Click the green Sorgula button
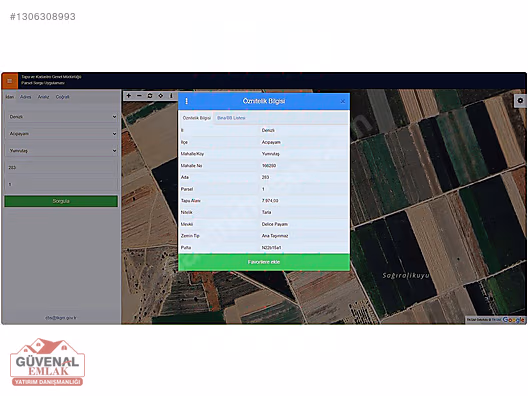Screen dimensions: 528x396 [61, 201]
